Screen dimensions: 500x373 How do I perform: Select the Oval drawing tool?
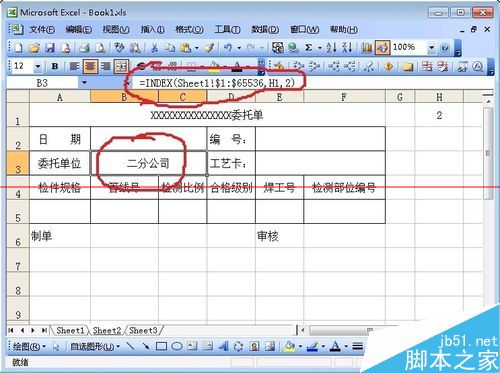pyautogui.click(x=177, y=346)
